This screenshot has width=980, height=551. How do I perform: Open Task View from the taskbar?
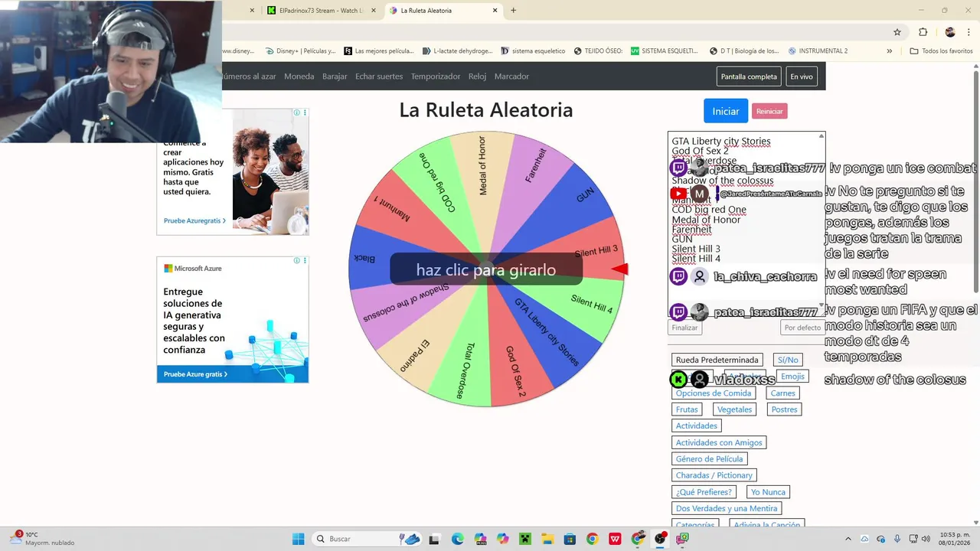[x=435, y=539]
